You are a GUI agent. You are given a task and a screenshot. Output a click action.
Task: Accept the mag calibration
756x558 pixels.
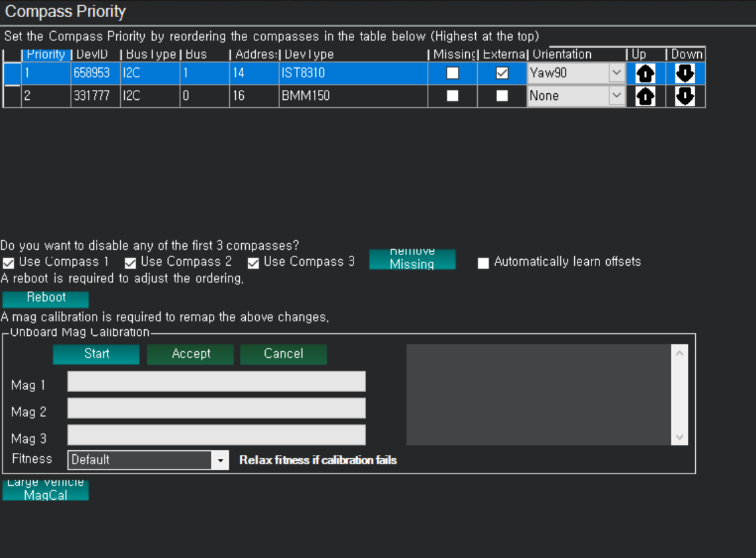pos(190,354)
